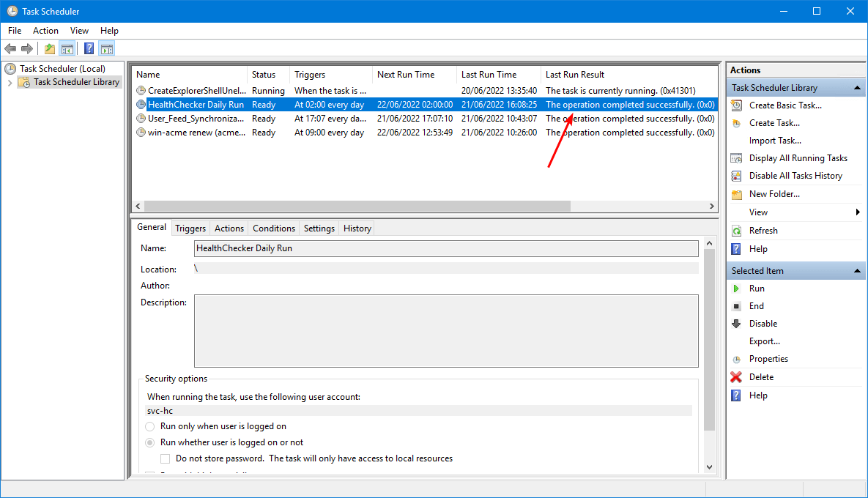Click Export... action
The image size is (868, 498).
click(765, 341)
